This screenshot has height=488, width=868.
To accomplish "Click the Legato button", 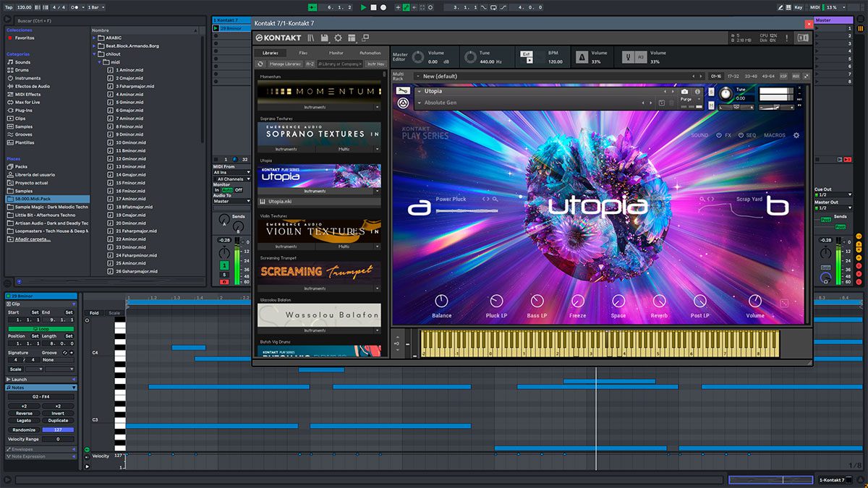I will [x=23, y=421].
